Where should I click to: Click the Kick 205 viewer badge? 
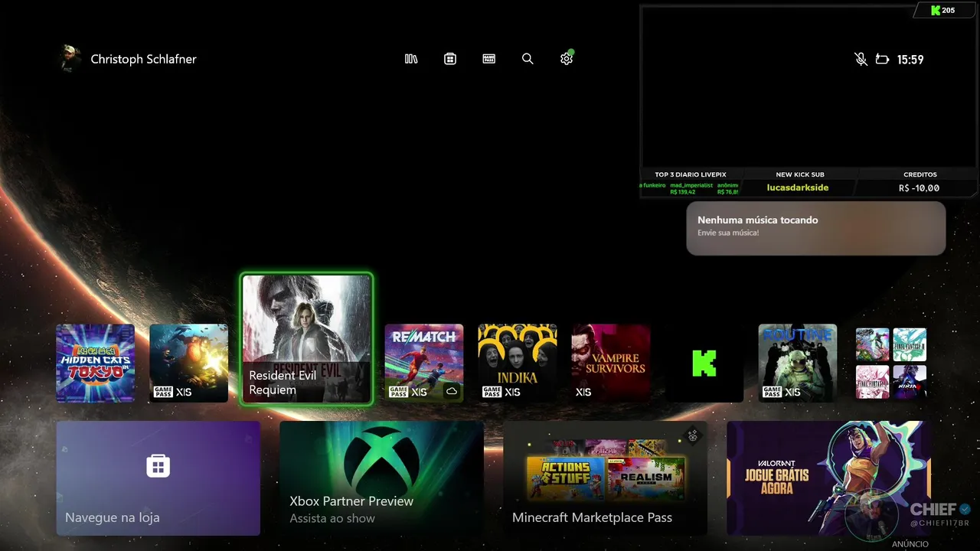(943, 10)
